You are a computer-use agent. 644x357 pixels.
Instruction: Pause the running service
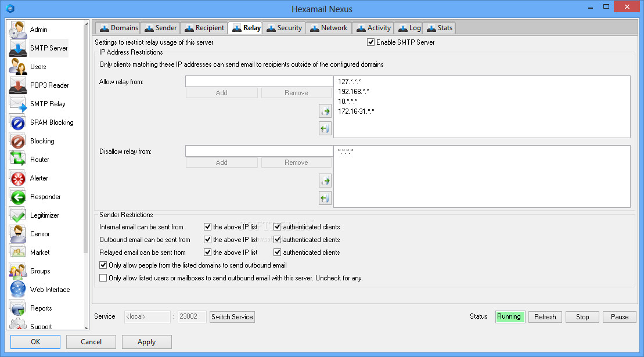point(620,317)
